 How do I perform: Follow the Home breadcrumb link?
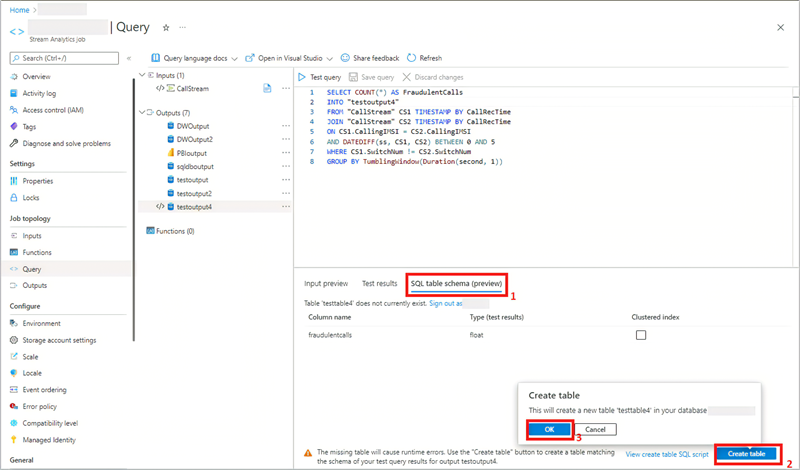(x=19, y=10)
